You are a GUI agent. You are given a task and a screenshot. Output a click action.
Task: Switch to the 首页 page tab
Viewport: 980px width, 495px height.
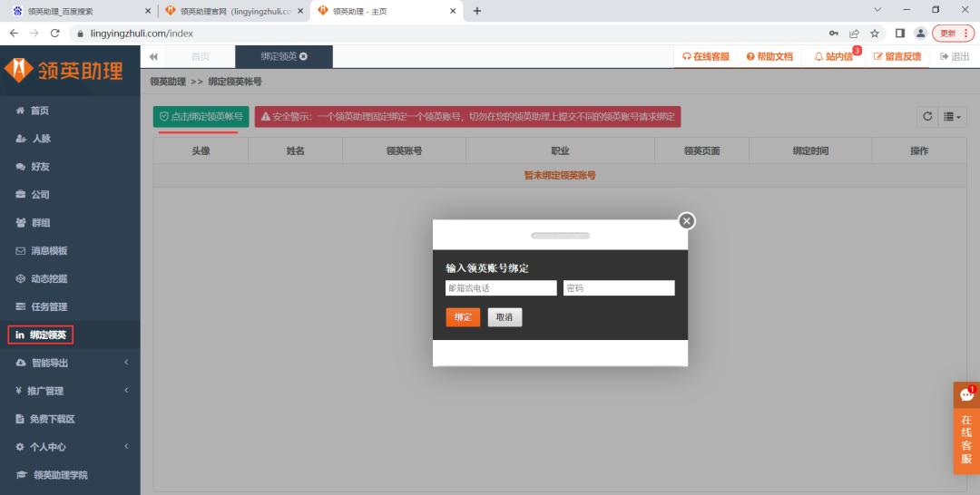[200, 57]
